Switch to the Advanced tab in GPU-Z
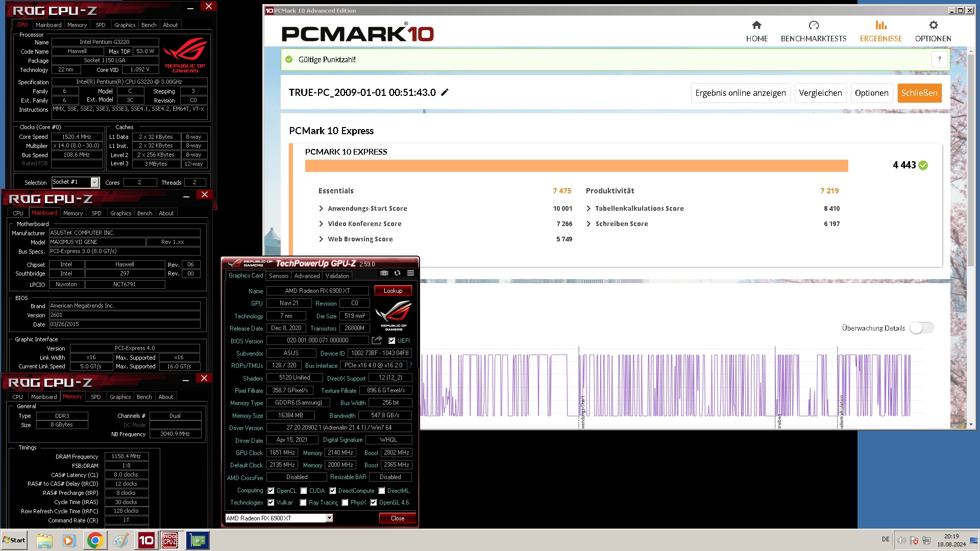This screenshot has width=980, height=551. 307,276
